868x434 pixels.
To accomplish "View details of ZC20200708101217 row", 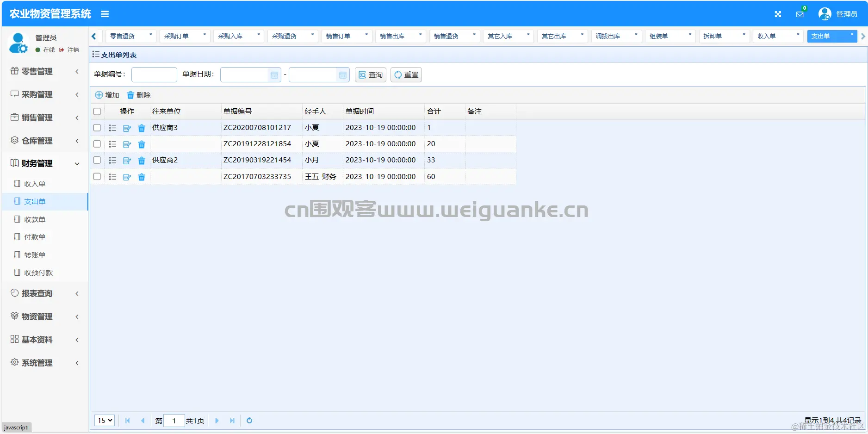I will (112, 128).
